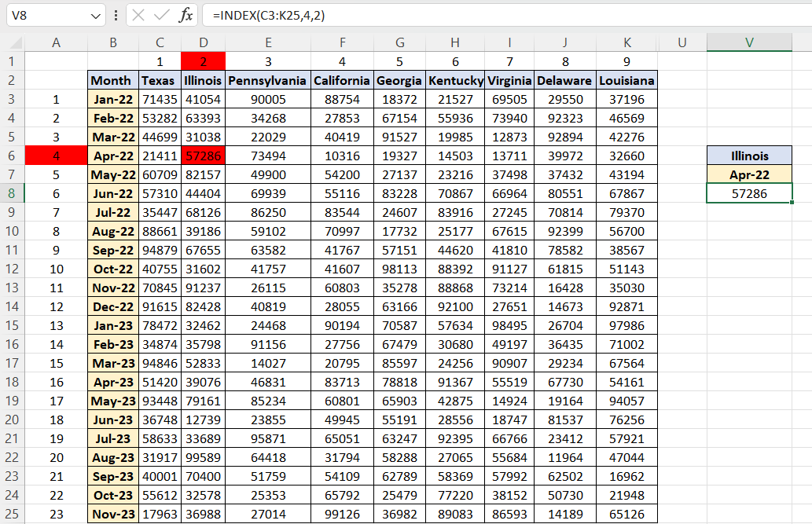Click the row index 12 in column A
The height and width of the screenshot is (524, 812).
56,306
